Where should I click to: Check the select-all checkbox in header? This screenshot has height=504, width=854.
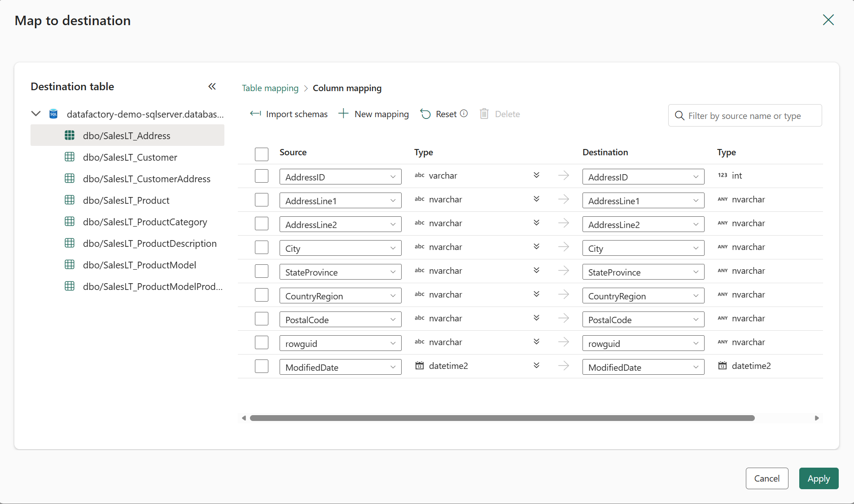(x=262, y=154)
